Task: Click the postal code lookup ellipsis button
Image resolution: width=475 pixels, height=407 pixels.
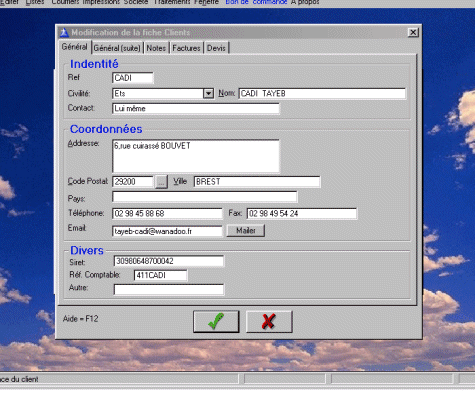Action: pos(161,182)
